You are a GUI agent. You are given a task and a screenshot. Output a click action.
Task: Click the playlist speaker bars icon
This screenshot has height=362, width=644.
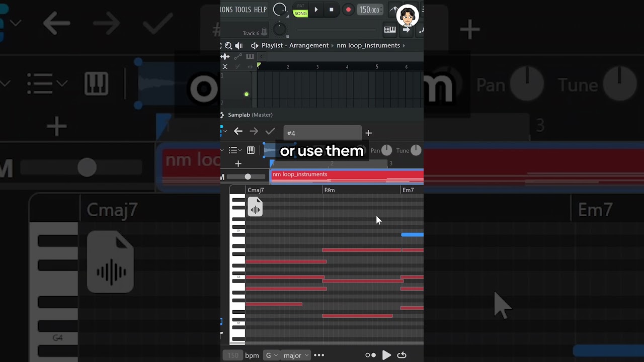point(239,45)
